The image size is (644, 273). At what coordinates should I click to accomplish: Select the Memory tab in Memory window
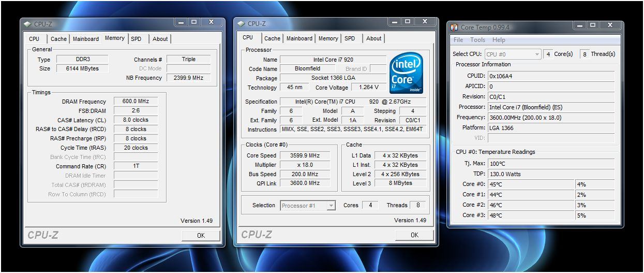[114, 38]
